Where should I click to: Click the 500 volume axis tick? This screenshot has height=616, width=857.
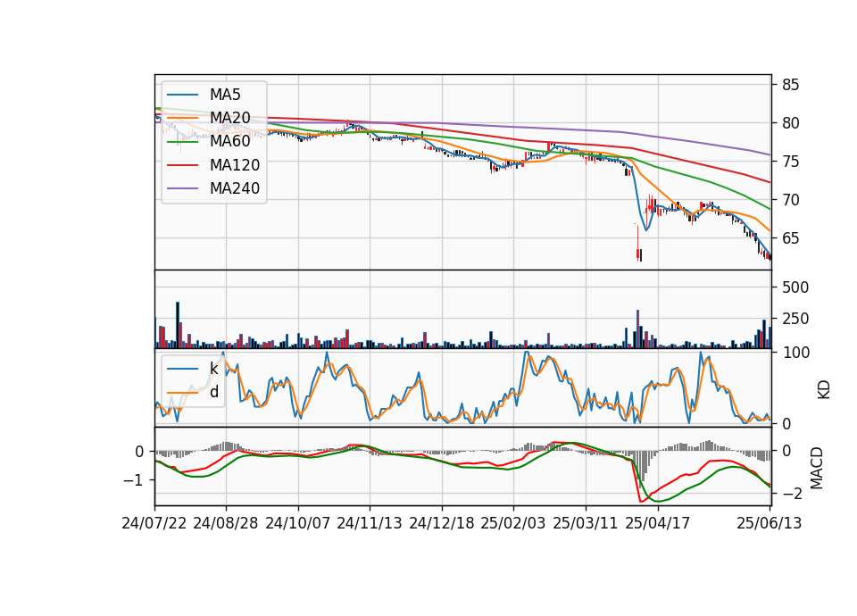click(795, 287)
